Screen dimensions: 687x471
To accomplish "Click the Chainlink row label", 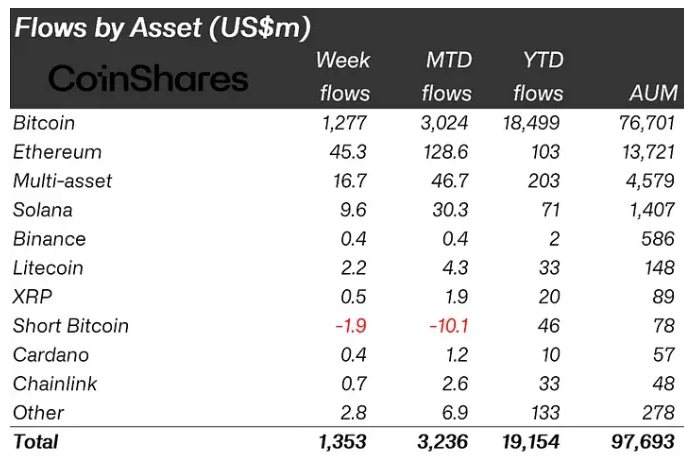I will click(55, 384).
